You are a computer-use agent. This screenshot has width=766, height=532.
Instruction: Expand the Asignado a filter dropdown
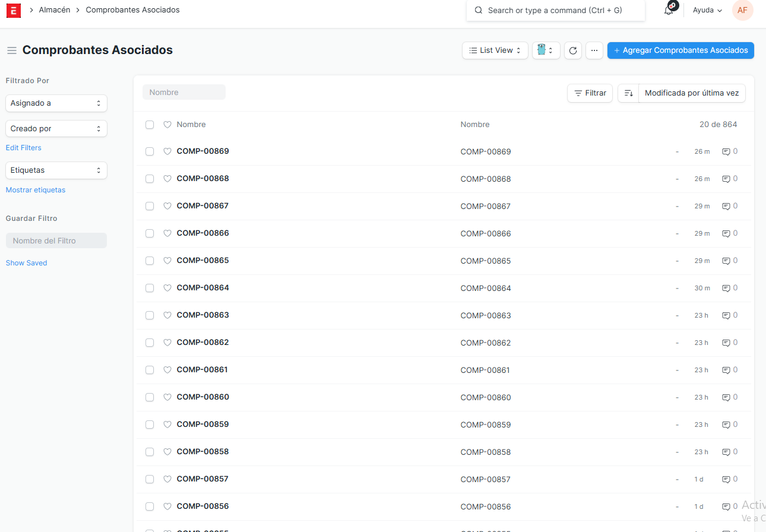click(x=56, y=103)
